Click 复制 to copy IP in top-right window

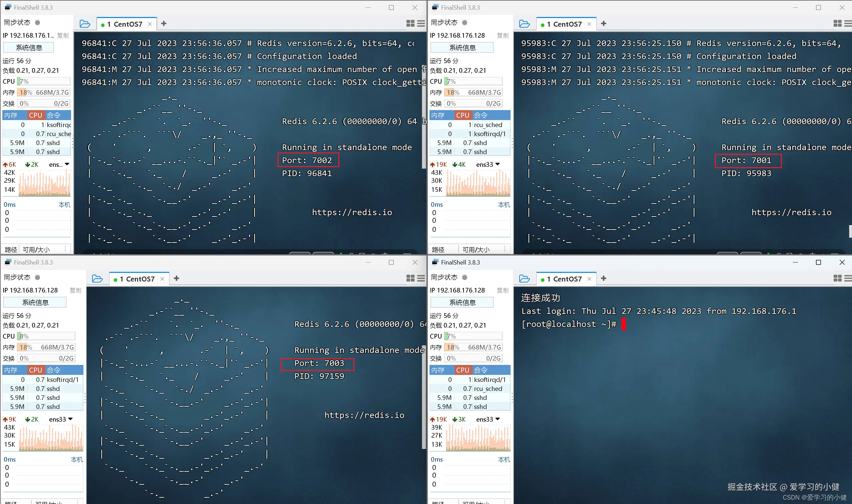502,35
